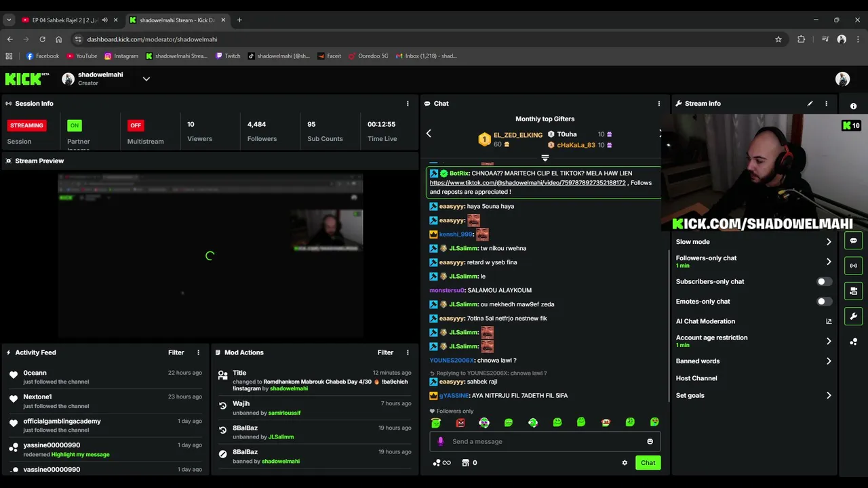Open the Facebook bookmark
Screen dimensions: 868x488
point(42,56)
